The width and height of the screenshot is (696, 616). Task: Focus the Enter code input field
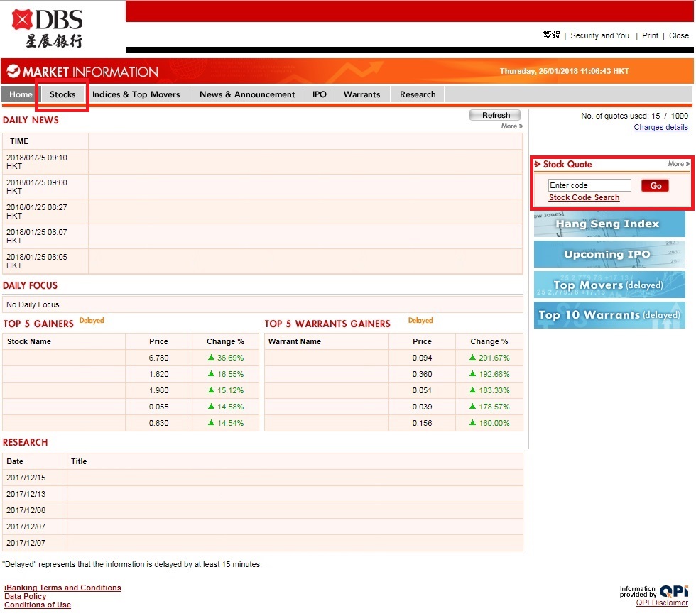tap(589, 185)
